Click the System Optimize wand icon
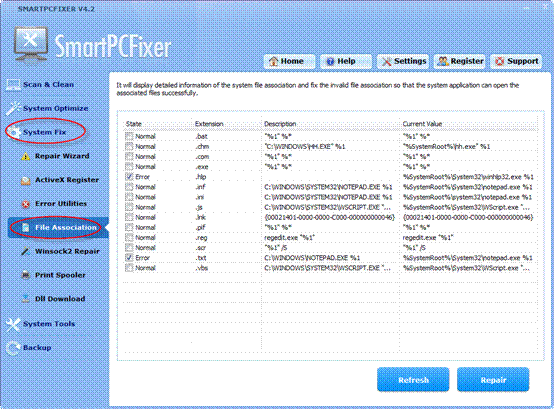This screenshot has width=554, height=409. coord(14,108)
